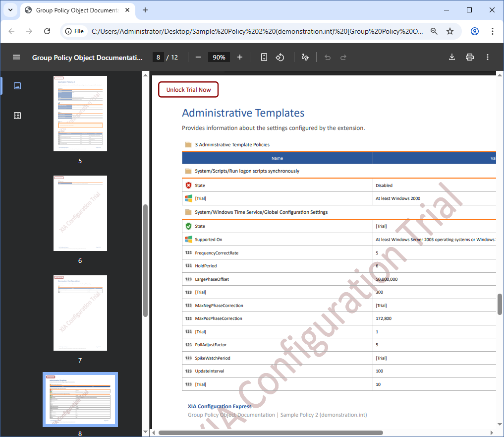The height and width of the screenshot is (437, 504).
Task: Click the HoldPeriod row name
Action: pos(206,266)
